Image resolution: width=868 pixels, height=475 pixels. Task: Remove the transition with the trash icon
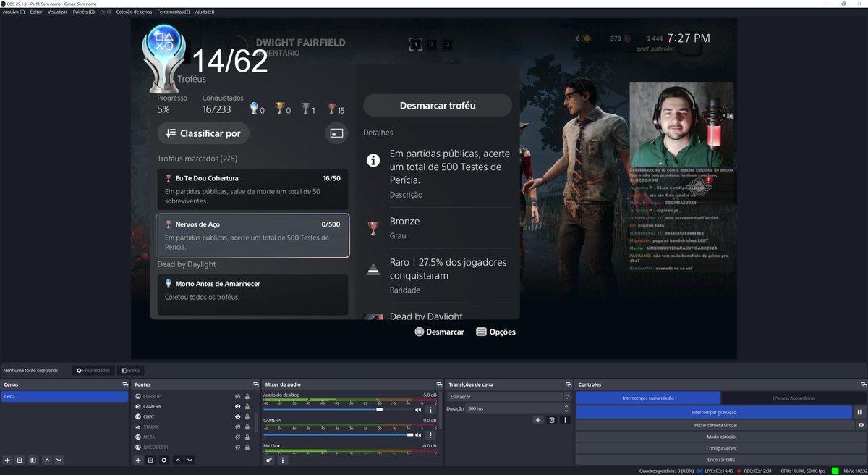(x=552, y=420)
